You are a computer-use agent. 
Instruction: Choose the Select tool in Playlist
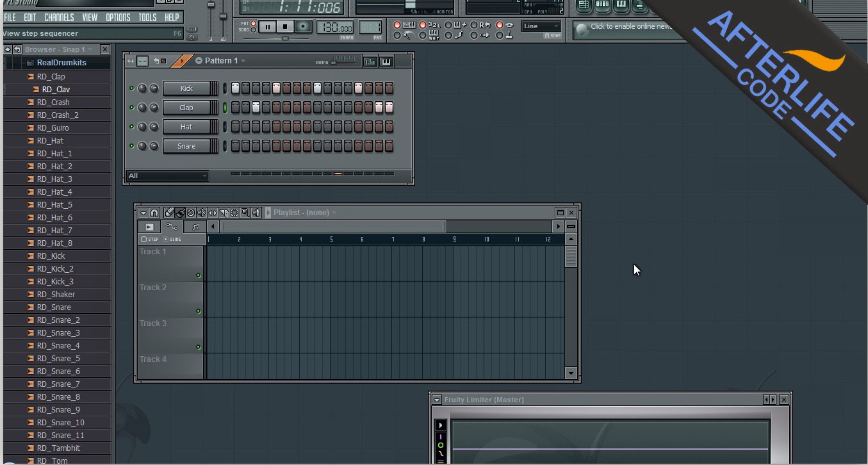pyautogui.click(x=234, y=213)
